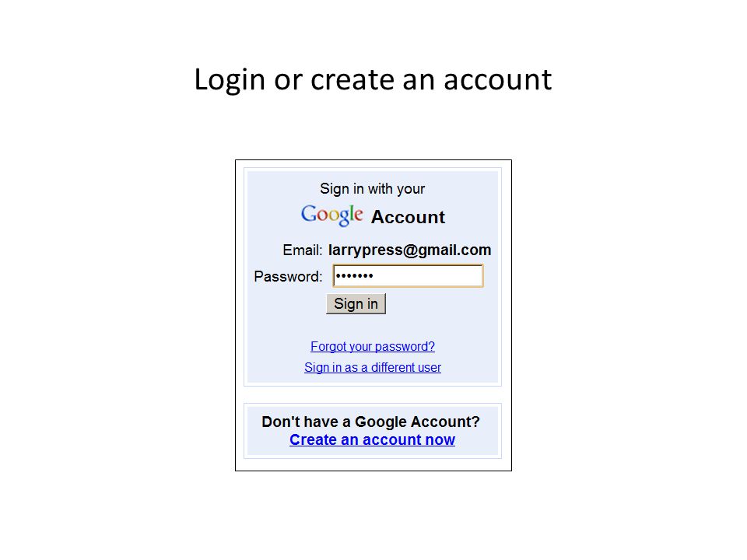Open the Create an account now link
Image resolution: width=747 pixels, height=560 pixels.
(372, 439)
